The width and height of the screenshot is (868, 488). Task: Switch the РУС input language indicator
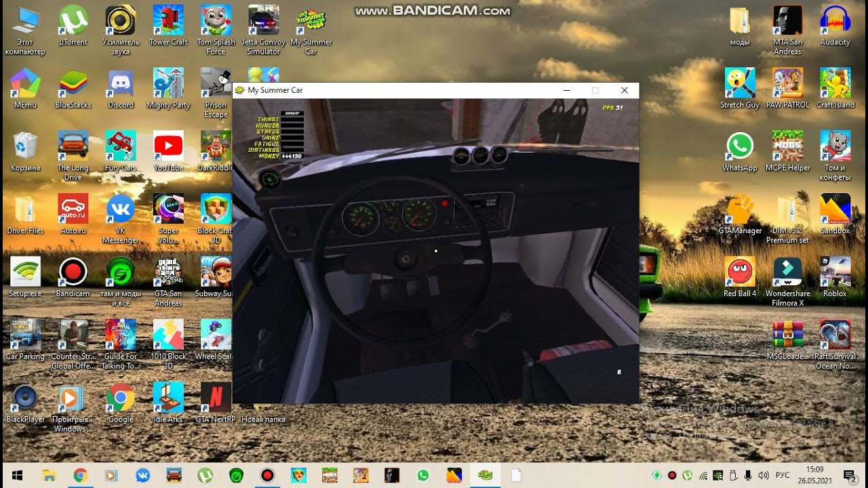click(783, 475)
